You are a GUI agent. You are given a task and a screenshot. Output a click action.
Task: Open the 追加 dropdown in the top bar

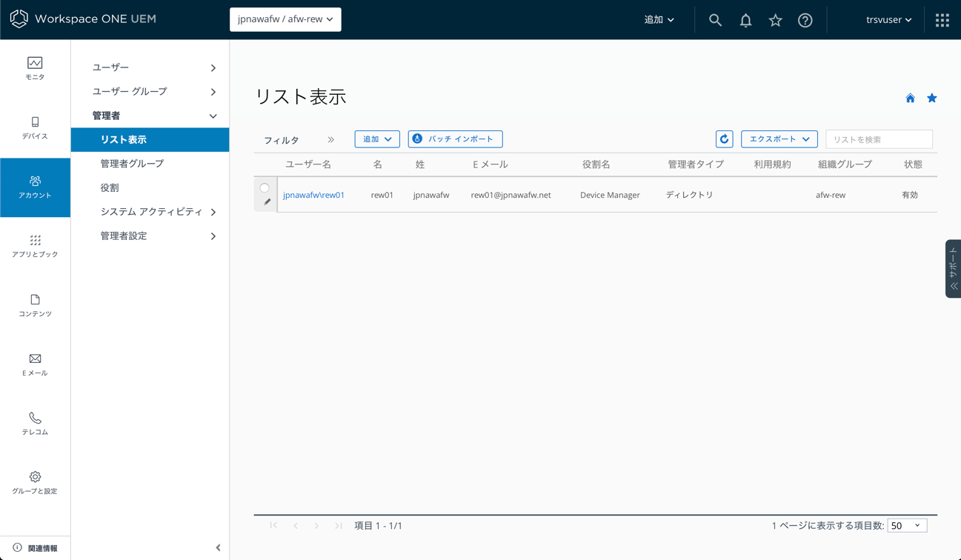659,20
